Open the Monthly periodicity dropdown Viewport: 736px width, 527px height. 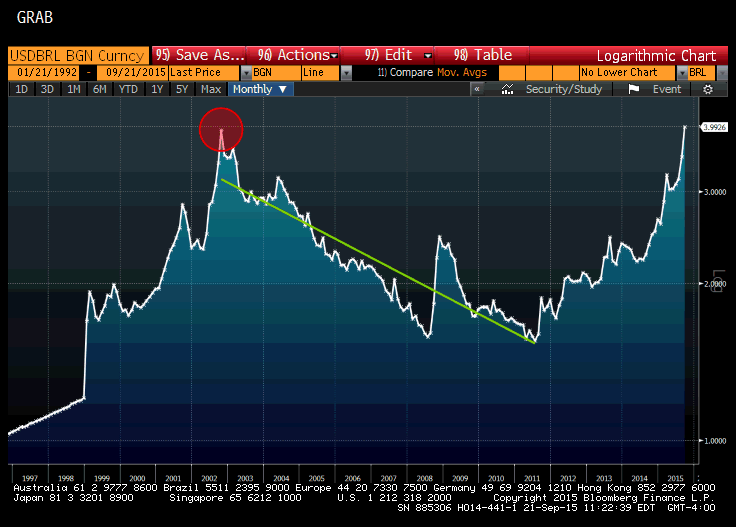261,89
